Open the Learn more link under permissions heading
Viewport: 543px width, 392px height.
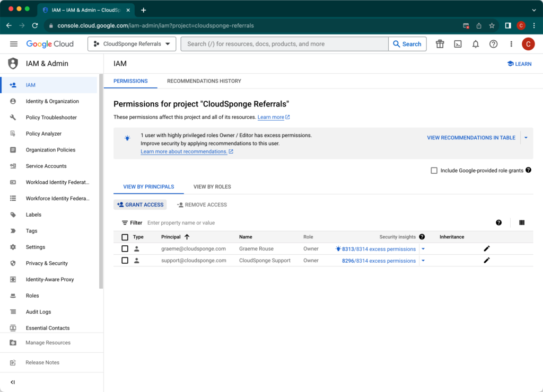point(274,117)
